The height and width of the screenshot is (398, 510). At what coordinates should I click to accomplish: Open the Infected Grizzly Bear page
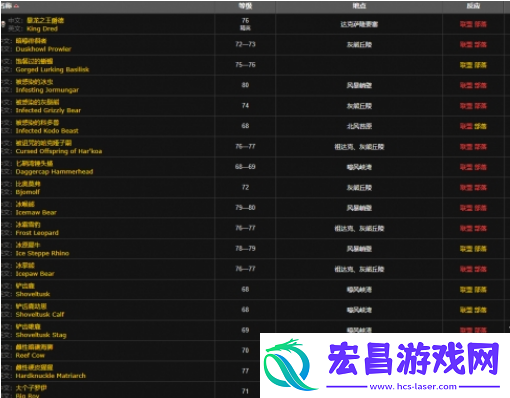pos(48,110)
